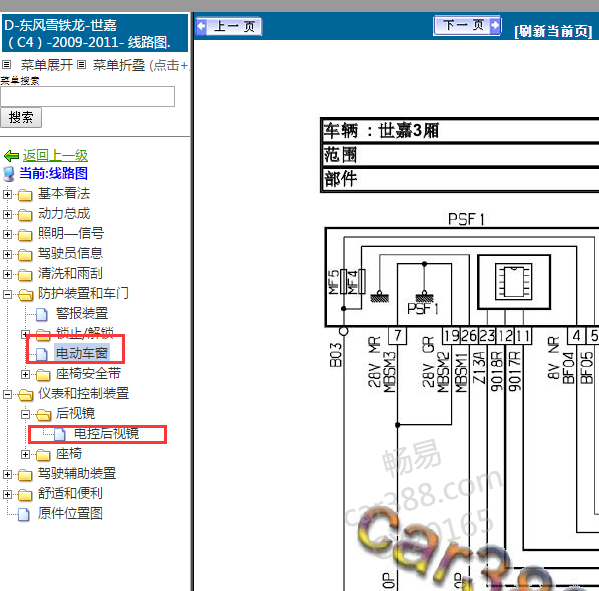
Task: Open the 电动车窗 page
Action: click(82, 353)
